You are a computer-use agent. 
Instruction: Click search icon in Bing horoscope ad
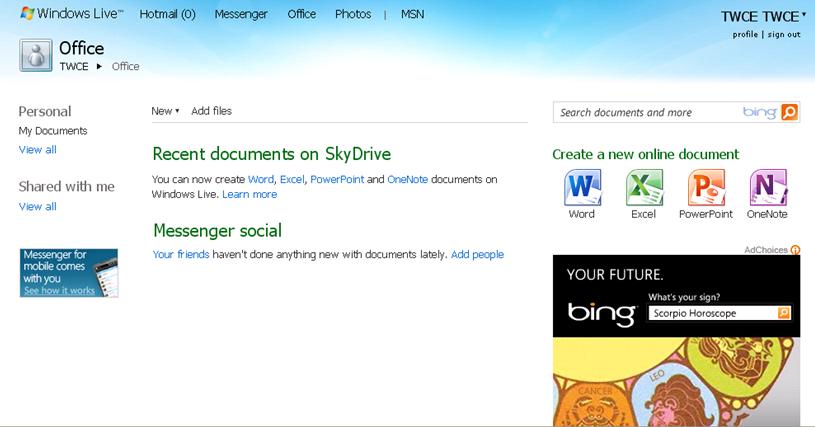pos(783,313)
